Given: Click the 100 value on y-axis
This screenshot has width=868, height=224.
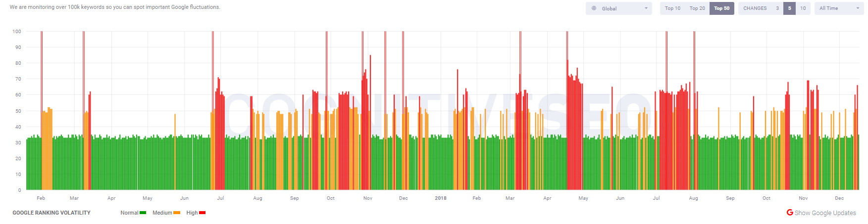Looking at the screenshot, I should point(17,31).
